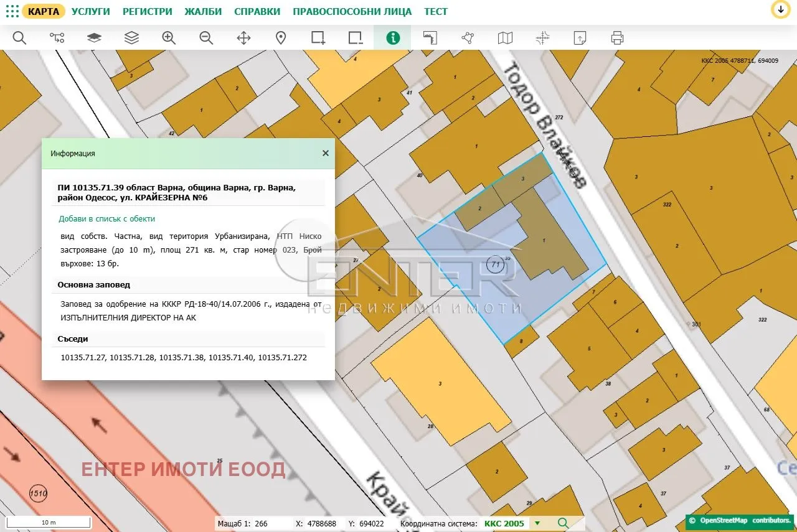Screen dimensions: 797x532
Task: Toggle the information (i) tool
Action: click(393, 38)
